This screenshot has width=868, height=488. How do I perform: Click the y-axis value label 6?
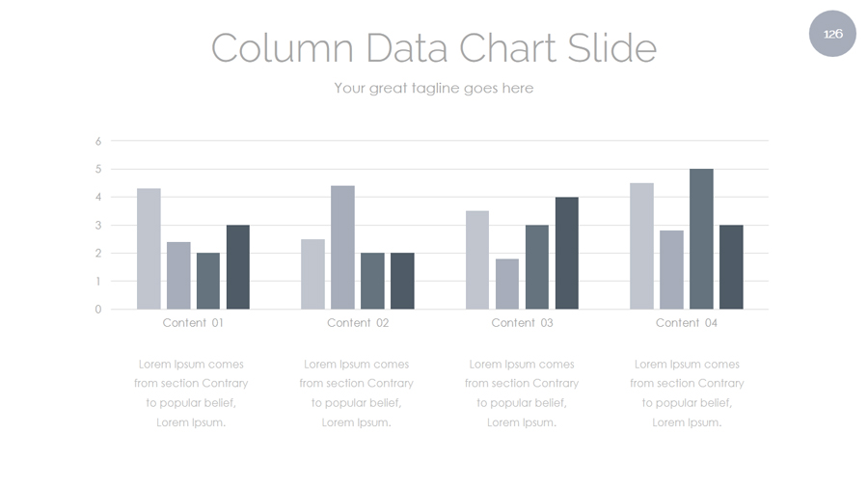(97, 141)
